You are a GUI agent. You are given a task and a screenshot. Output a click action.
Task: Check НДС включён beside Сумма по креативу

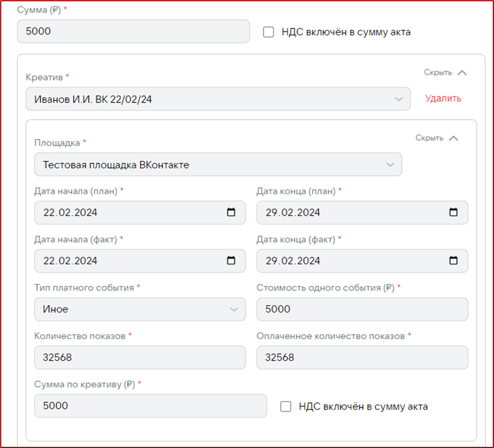[285, 406]
